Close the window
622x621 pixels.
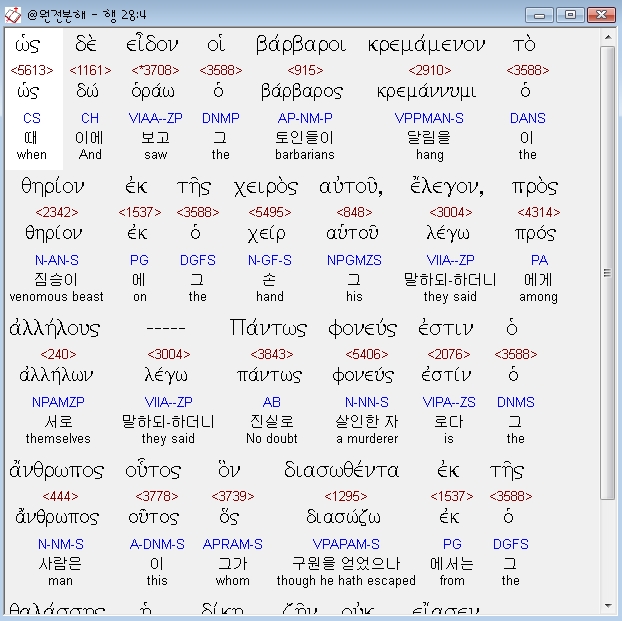[601, 15]
